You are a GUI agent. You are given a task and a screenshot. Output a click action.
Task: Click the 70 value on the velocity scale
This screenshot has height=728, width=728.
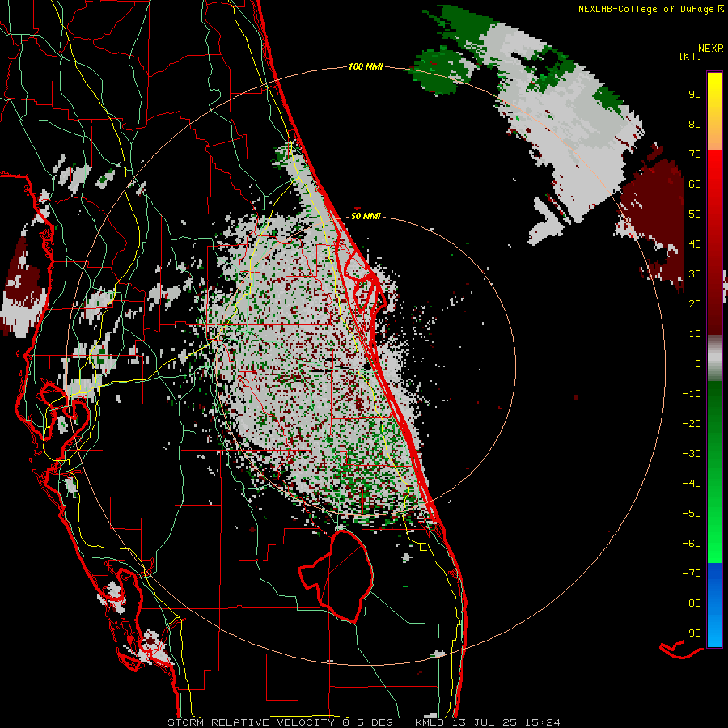[x=695, y=154]
